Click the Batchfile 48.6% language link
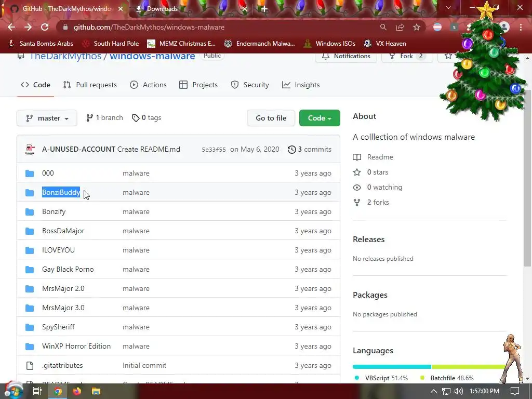The width and height of the screenshot is (532, 399). 446,378
